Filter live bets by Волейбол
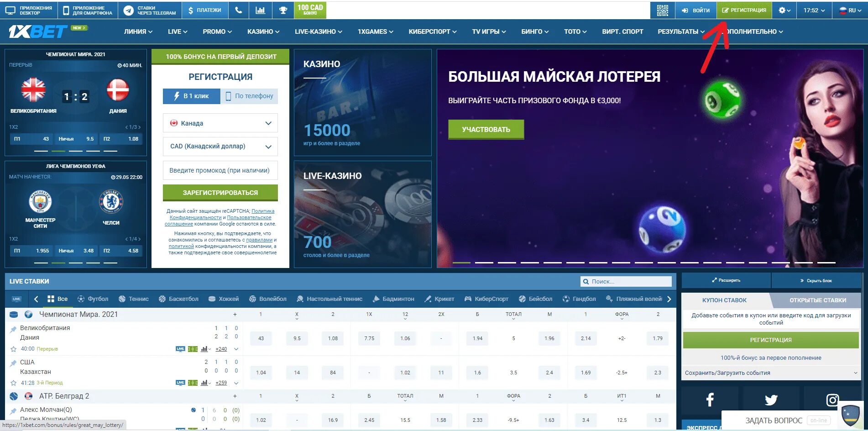868x431 pixels. [268, 299]
